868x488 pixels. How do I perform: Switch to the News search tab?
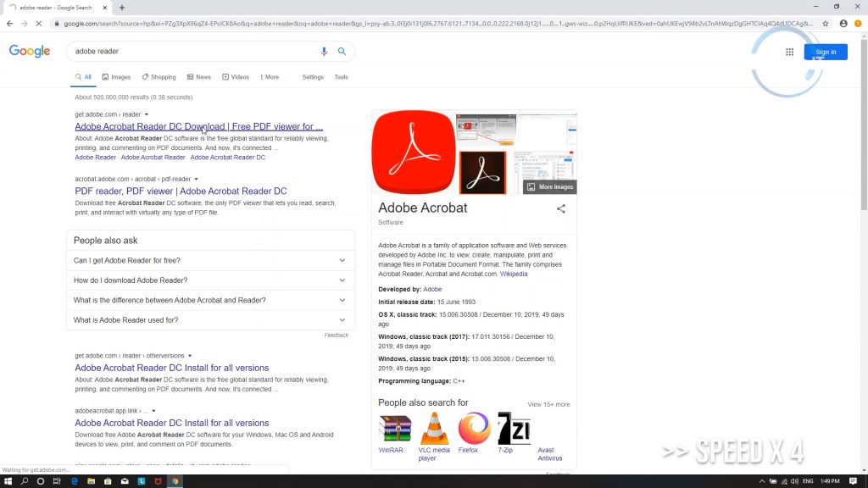(x=198, y=77)
